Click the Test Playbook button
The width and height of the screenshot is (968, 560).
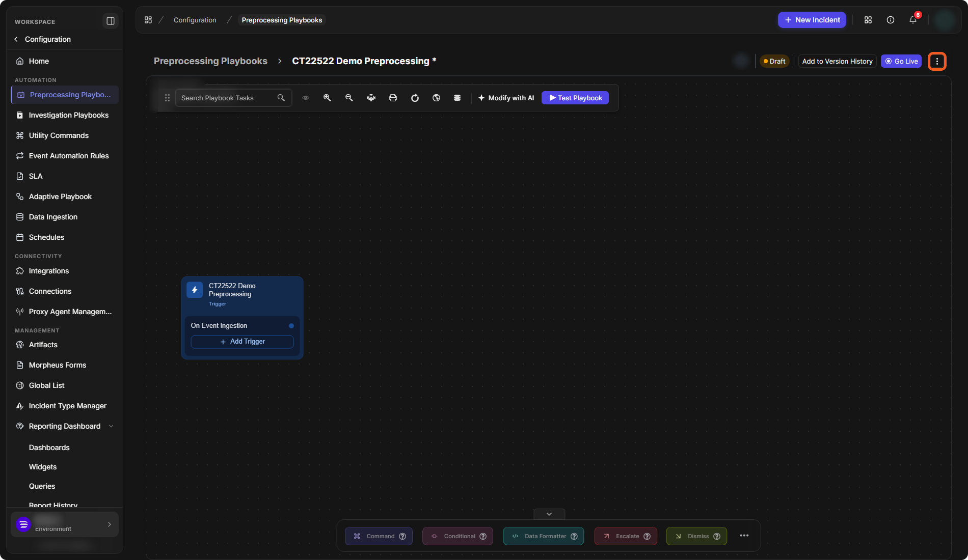(x=575, y=98)
